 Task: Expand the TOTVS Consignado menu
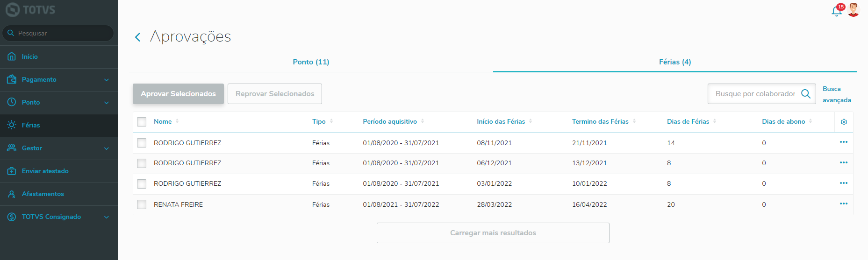point(107,217)
